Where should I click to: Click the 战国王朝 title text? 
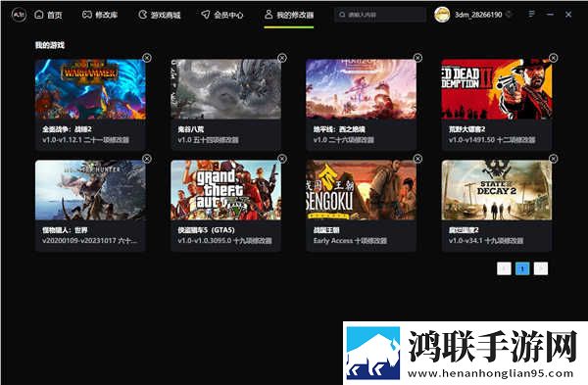point(326,230)
